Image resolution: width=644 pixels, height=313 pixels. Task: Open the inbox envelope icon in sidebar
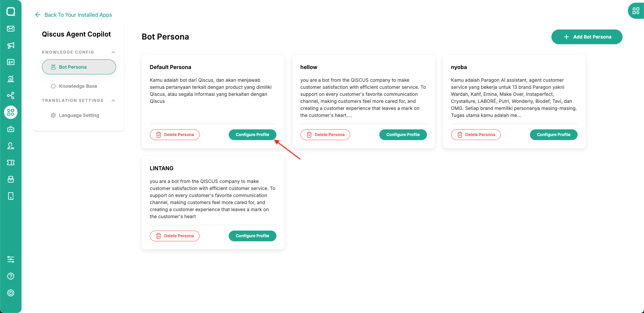coord(11,28)
